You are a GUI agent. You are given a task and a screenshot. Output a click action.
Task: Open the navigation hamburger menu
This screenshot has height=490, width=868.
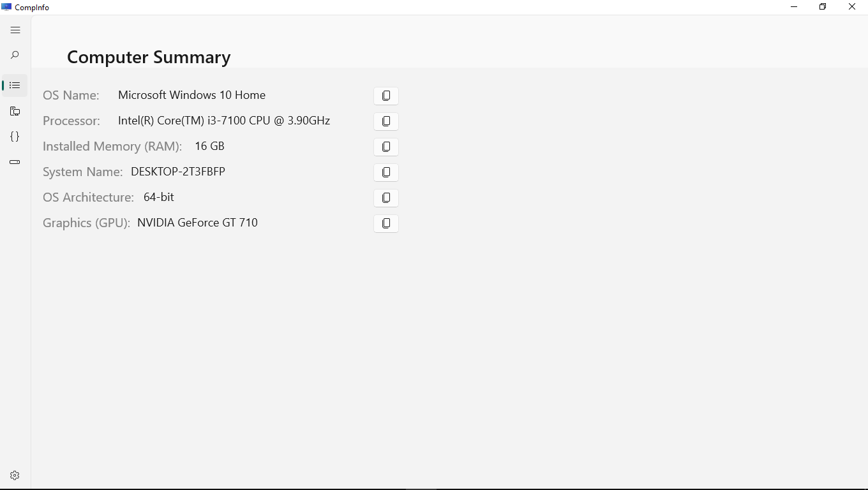click(x=15, y=30)
